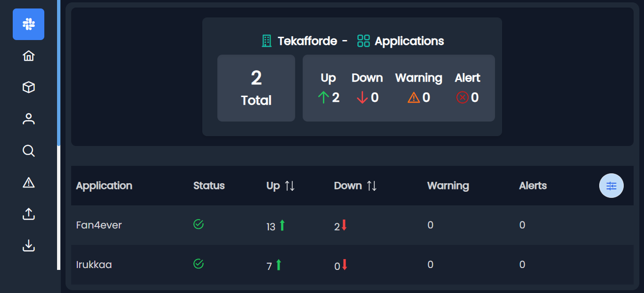Open the warning triangle icon in sidebar
644x293 pixels.
[29, 182]
